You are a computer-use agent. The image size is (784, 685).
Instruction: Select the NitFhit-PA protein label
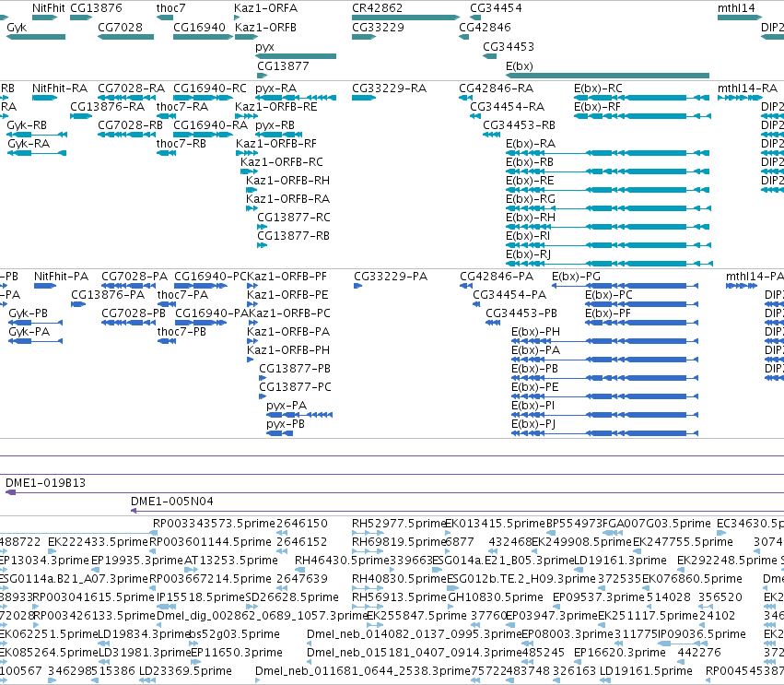[x=61, y=277]
